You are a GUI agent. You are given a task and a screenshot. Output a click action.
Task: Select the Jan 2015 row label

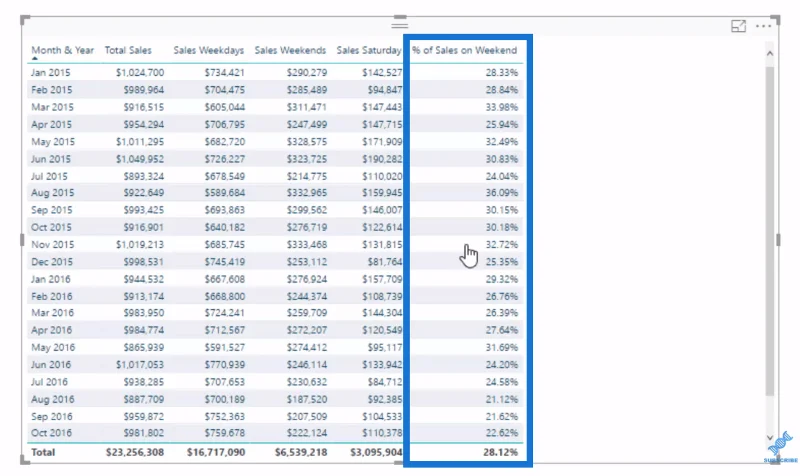pyautogui.click(x=51, y=72)
